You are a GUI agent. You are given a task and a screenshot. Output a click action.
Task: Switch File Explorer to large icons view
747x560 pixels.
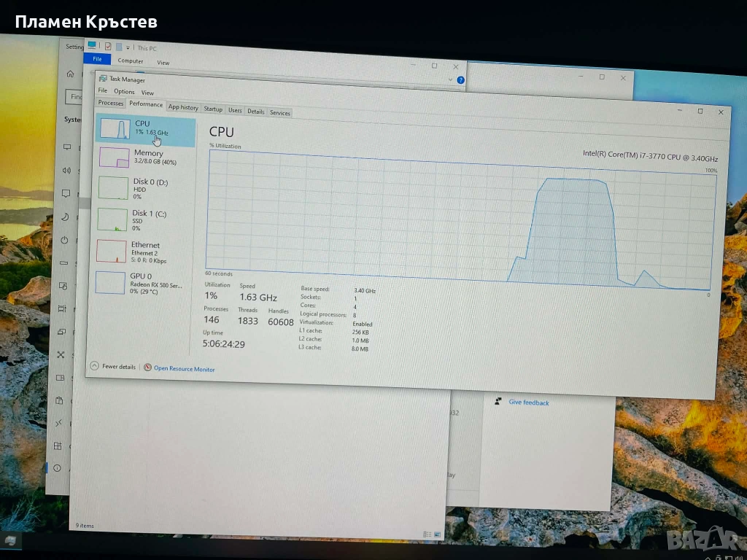[x=438, y=534]
